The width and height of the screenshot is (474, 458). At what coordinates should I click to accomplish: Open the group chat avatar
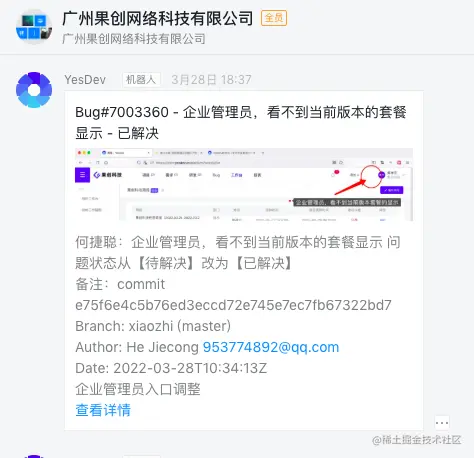(x=34, y=27)
